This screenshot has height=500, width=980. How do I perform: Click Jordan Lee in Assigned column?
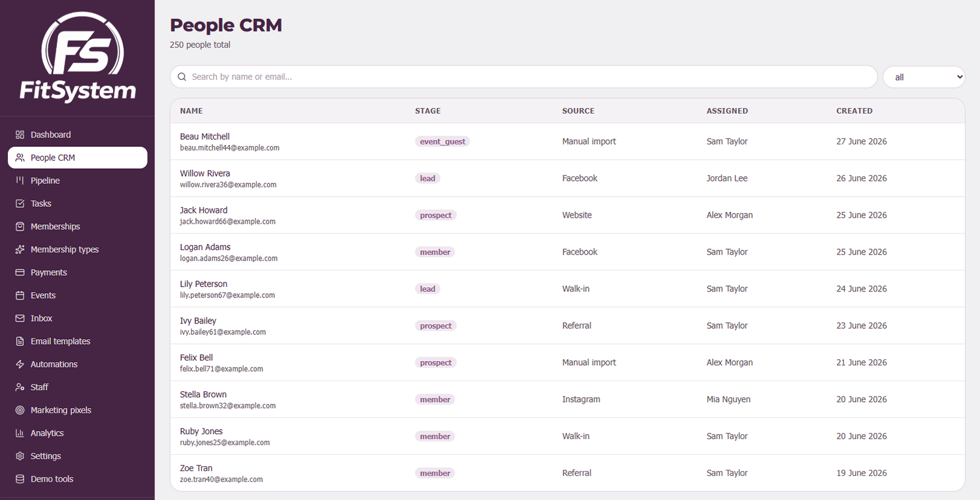(727, 178)
